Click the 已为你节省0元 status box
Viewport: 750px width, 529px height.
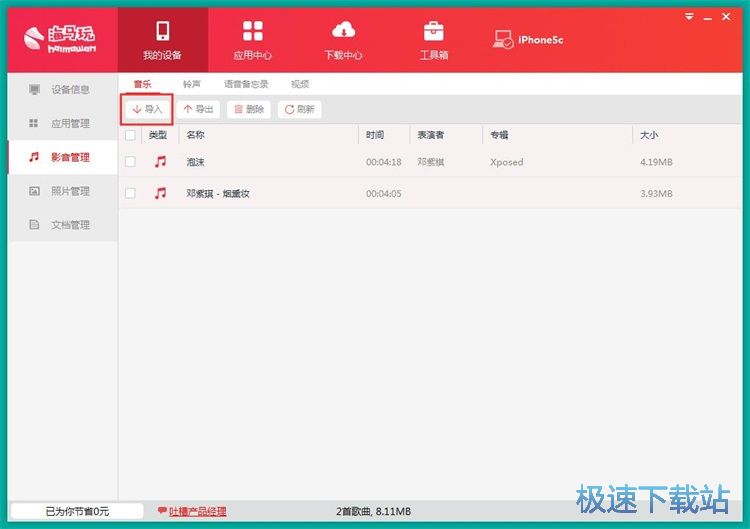(77, 511)
